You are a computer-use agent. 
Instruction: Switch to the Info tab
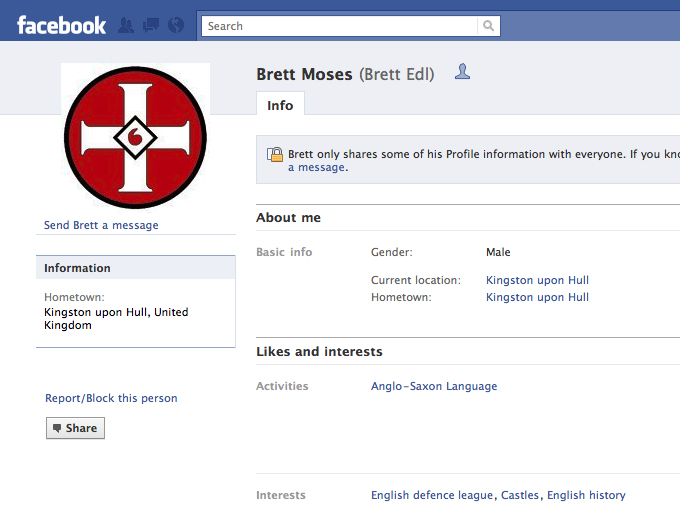point(280,105)
